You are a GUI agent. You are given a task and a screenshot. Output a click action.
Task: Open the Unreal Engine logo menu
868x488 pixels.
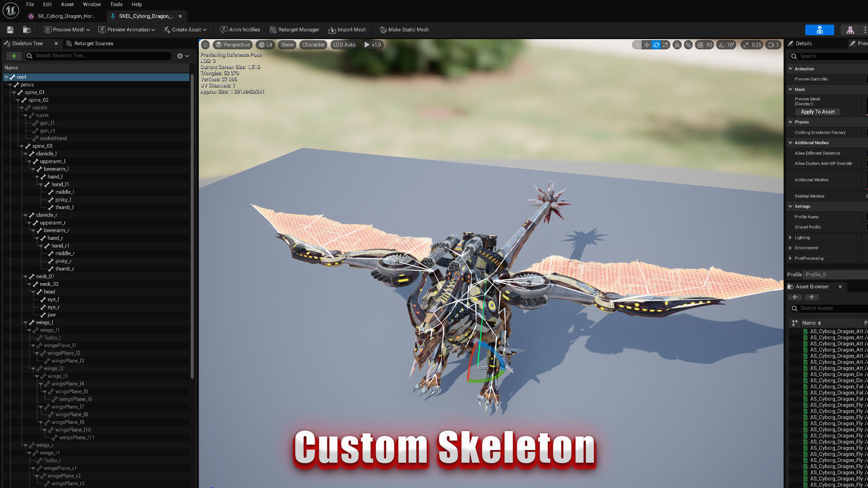point(10,10)
